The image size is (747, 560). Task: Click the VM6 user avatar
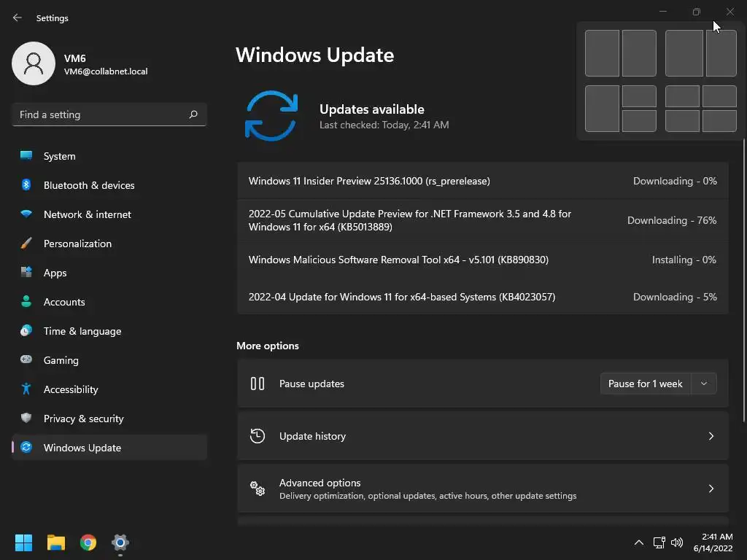click(34, 63)
